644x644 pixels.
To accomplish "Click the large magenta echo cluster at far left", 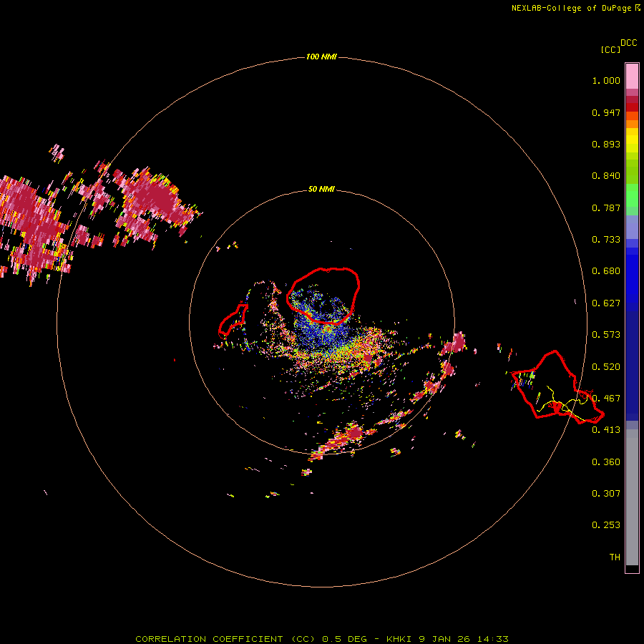I will pos(35,230).
